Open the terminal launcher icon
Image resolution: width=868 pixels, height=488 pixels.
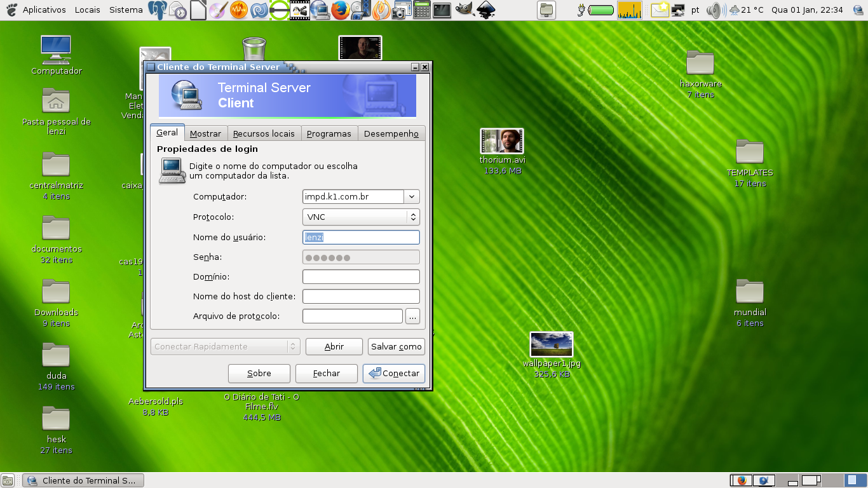click(x=442, y=10)
